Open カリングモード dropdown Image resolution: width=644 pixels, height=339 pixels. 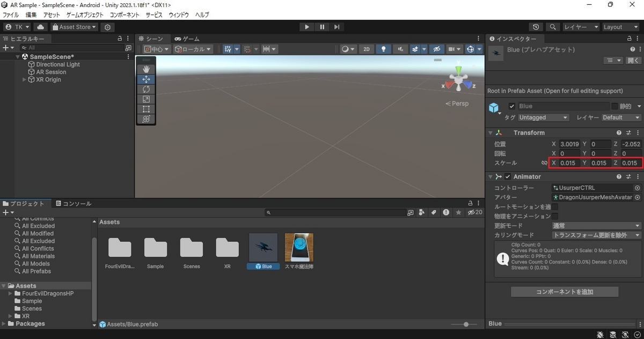(596, 235)
